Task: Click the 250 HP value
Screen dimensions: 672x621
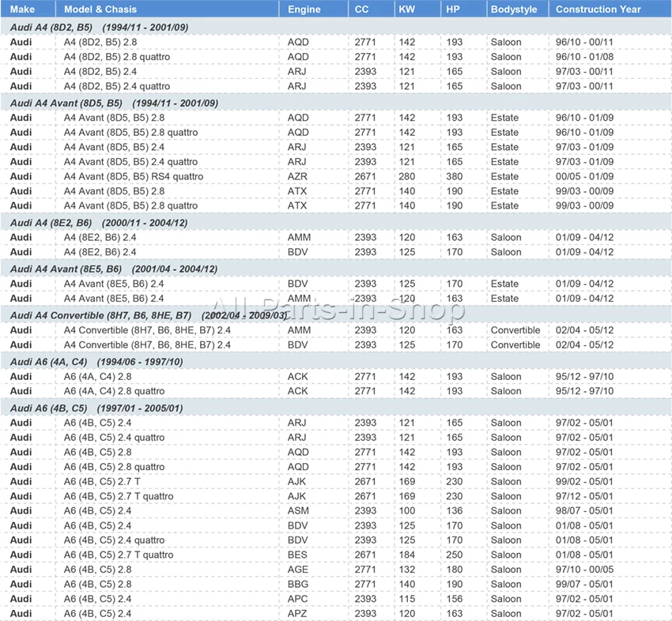Action: [454, 555]
